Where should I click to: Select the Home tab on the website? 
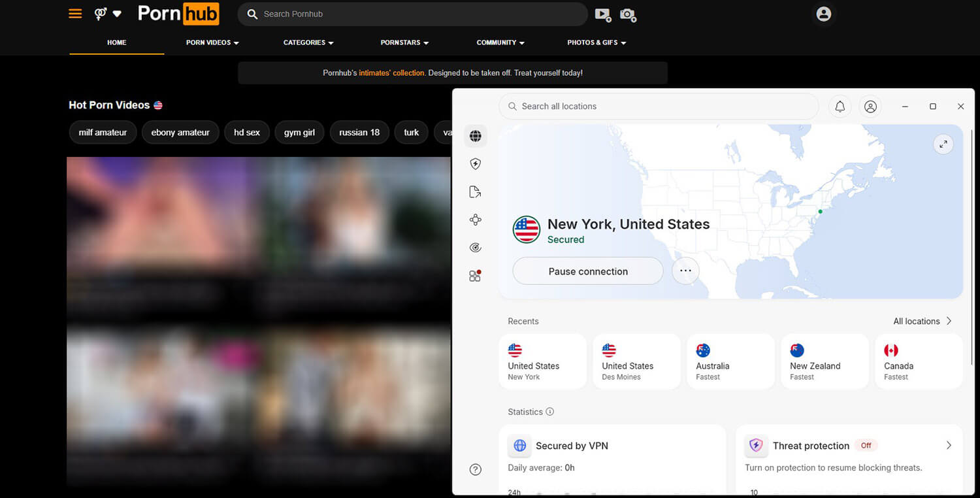pos(117,42)
